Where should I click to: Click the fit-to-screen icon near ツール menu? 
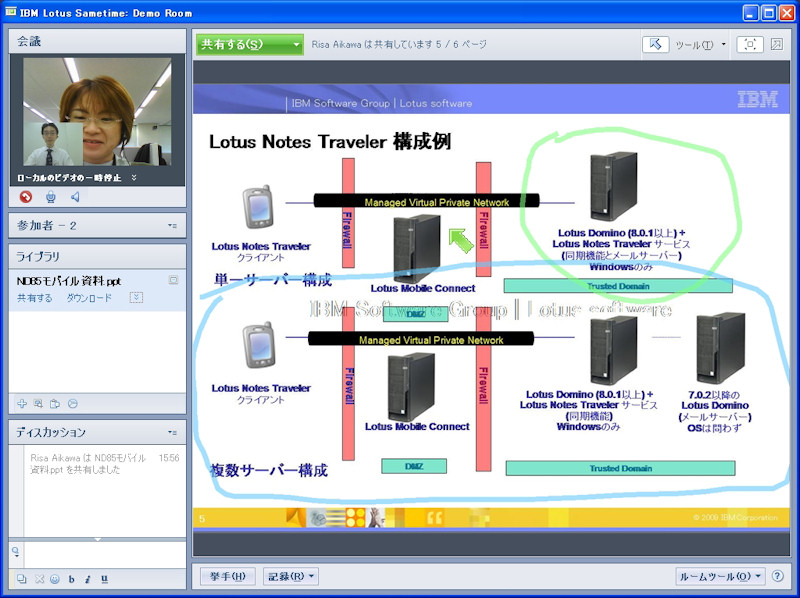click(x=748, y=44)
